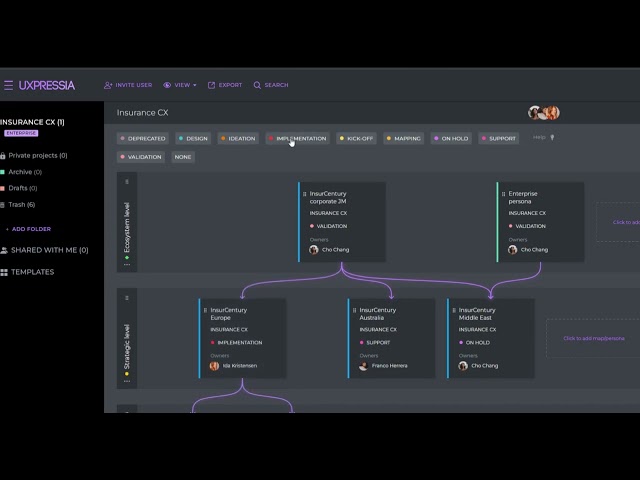Open the InsurCentury Europe card title
The height and width of the screenshot is (480, 640).
pyautogui.click(x=229, y=314)
